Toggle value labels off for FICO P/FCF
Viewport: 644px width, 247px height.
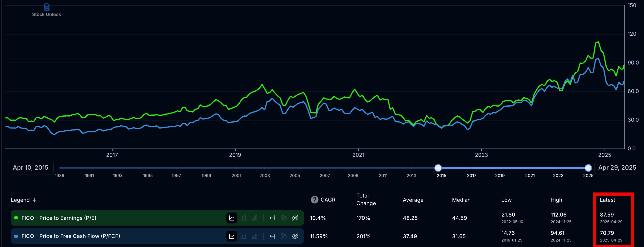[284, 236]
